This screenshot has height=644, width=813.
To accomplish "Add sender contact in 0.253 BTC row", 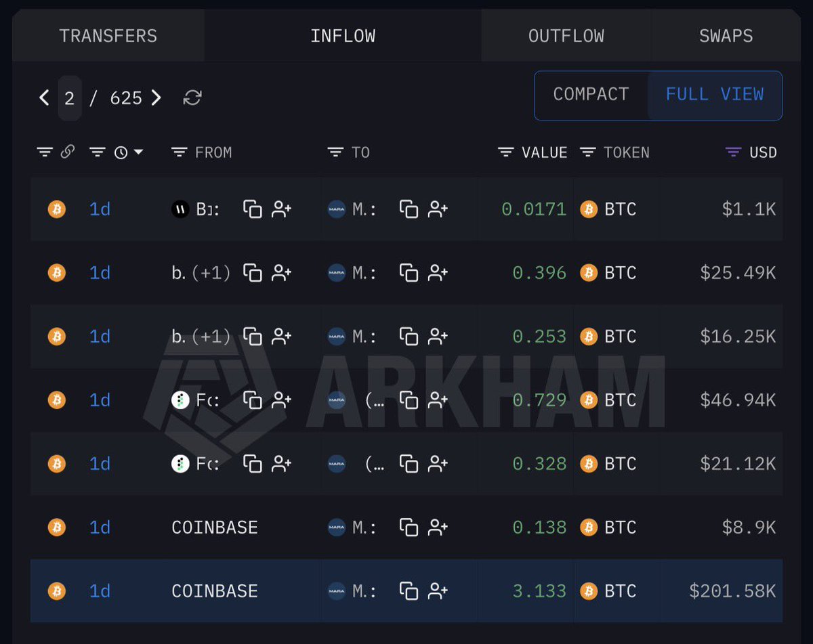I will click(281, 337).
